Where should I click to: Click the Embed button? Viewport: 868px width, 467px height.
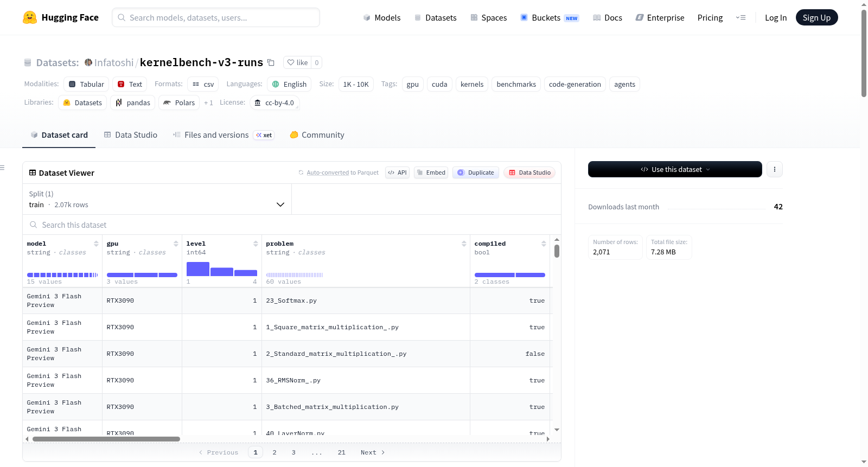pos(431,172)
